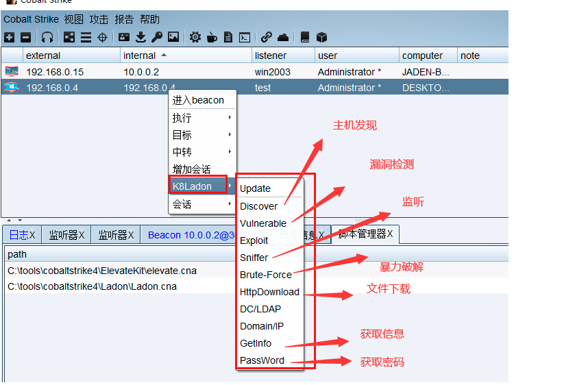Select the Ladon.cna script path row
The width and height of the screenshot is (588, 385).
click(x=92, y=286)
